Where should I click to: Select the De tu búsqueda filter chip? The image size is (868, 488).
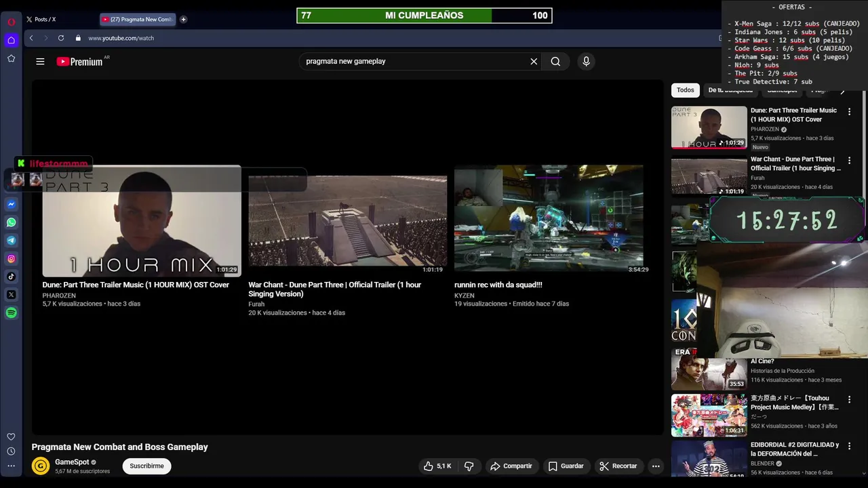pos(730,90)
